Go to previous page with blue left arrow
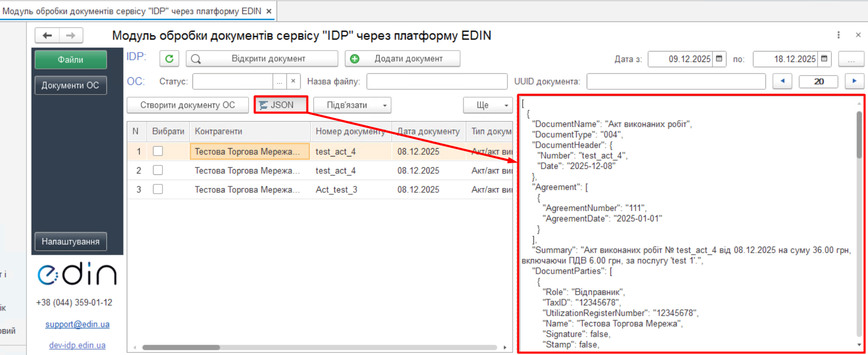 click(x=782, y=81)
